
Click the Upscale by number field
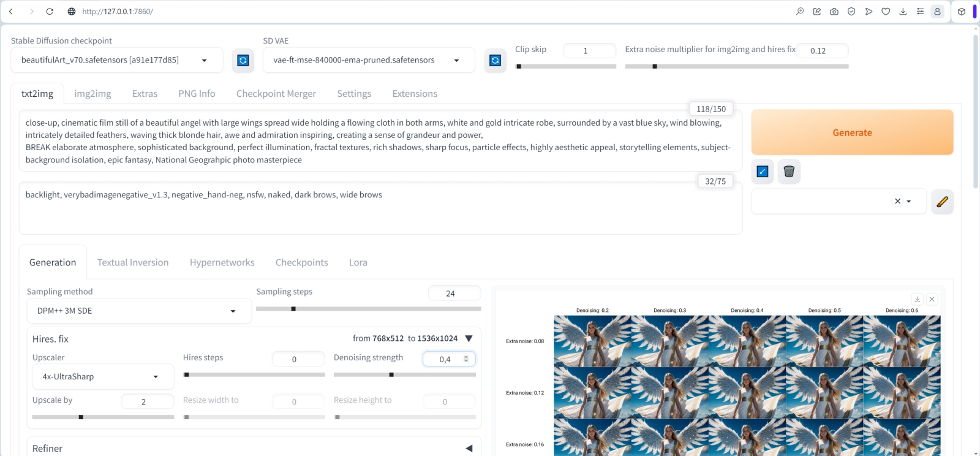[x=148, y=401]
